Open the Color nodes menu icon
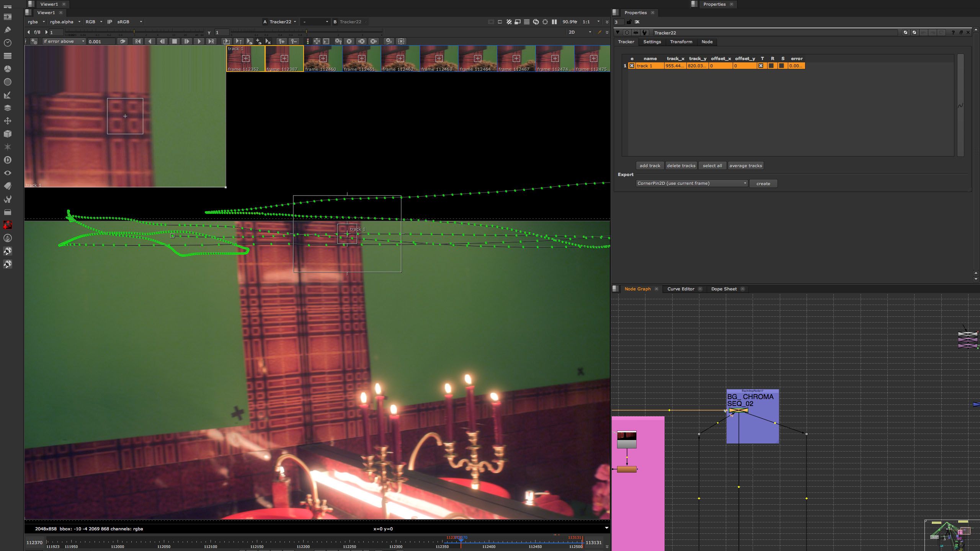Screen dimensions: 980x551 [7, 68]
